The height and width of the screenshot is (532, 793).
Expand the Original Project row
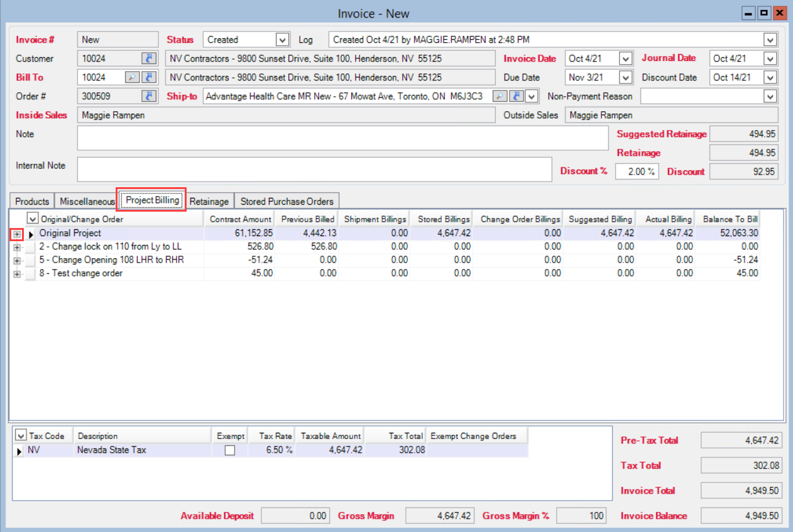[x=18, y=234]
